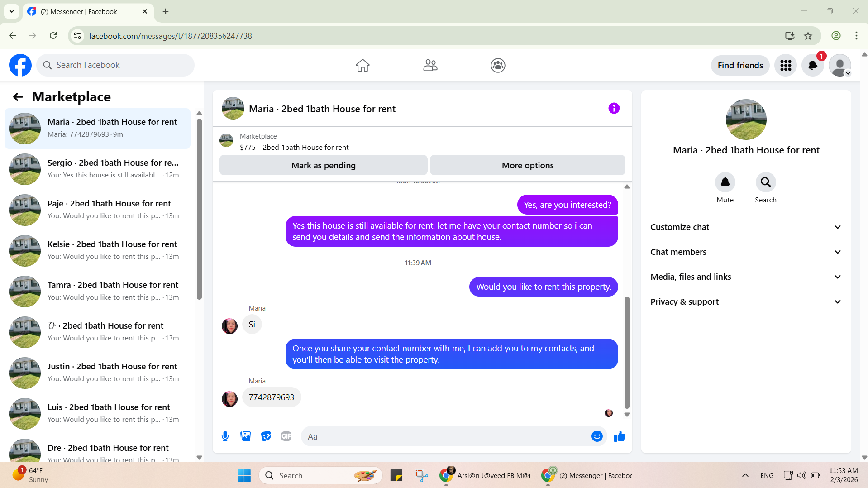Go to Facebook Home feed icon

pos(362,66)
